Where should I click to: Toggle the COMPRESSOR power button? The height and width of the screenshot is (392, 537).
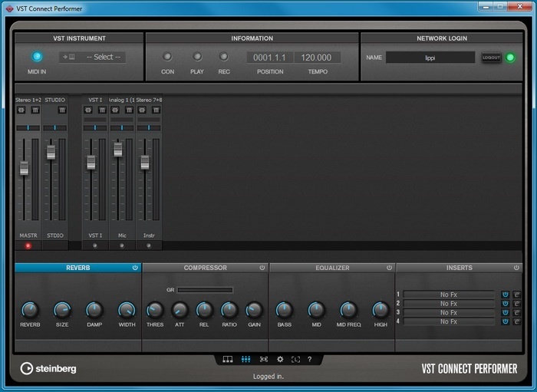click(x=262, y=268)
